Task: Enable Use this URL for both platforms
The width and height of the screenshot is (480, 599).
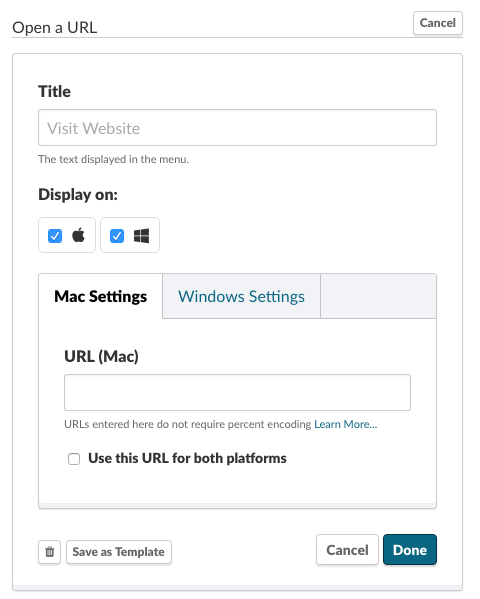Action: [x=74, y=458]
